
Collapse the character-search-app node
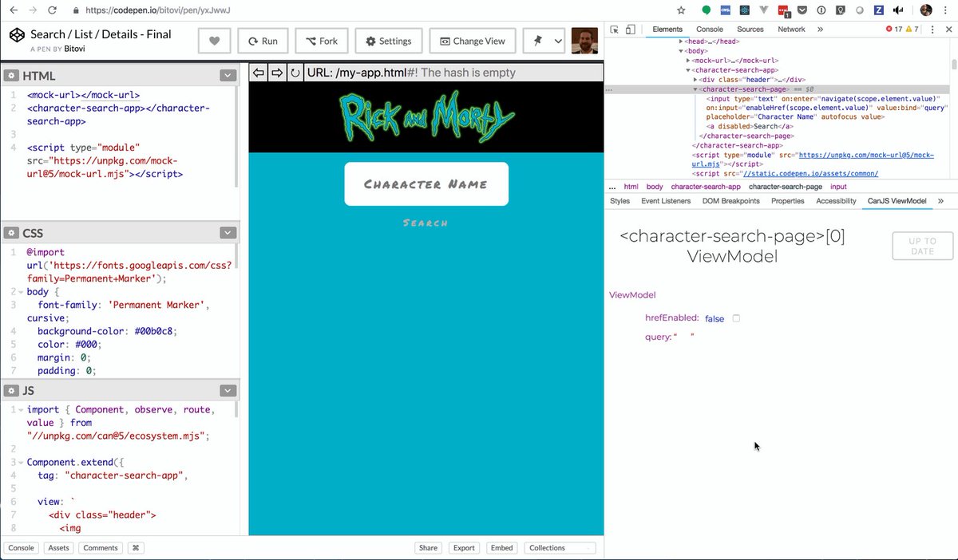[689, 69]
